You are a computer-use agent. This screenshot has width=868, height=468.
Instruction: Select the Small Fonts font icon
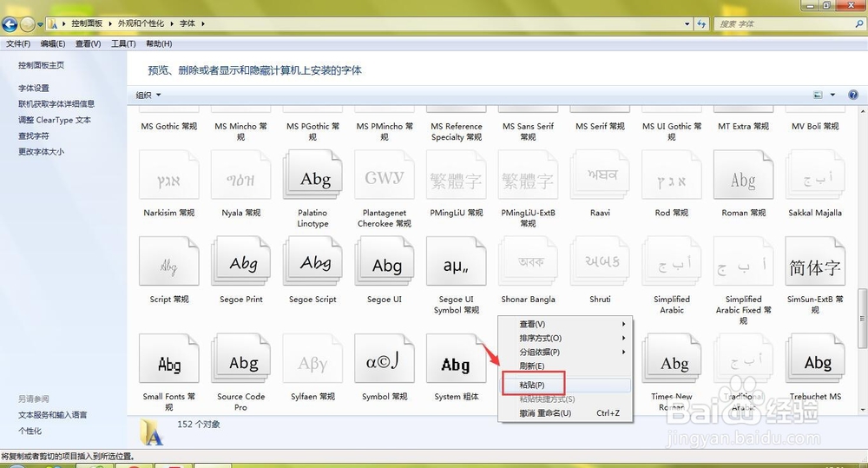(x=169, y=359)
